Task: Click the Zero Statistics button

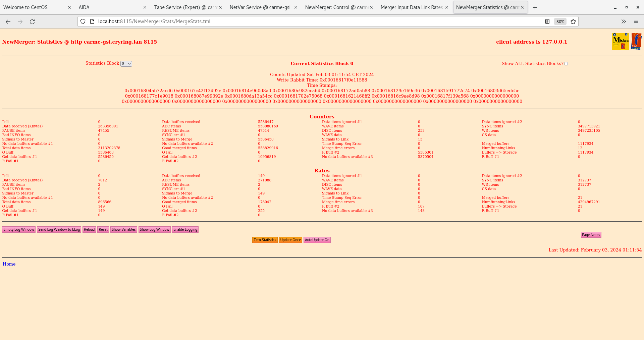Action: tap(265, 240)
